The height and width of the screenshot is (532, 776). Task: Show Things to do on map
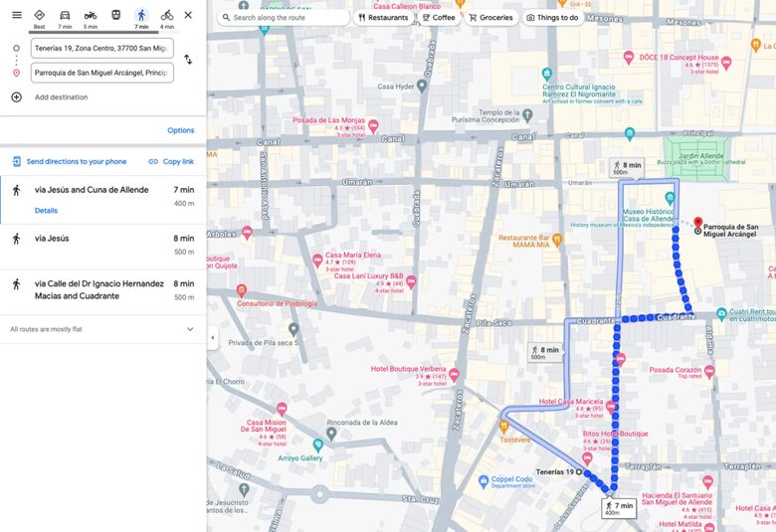552,17
